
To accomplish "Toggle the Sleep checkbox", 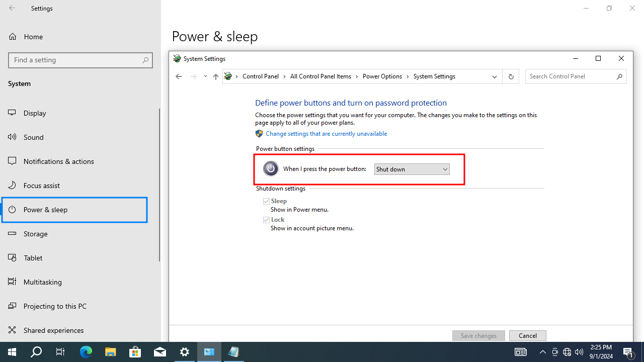I will (266, 201).
